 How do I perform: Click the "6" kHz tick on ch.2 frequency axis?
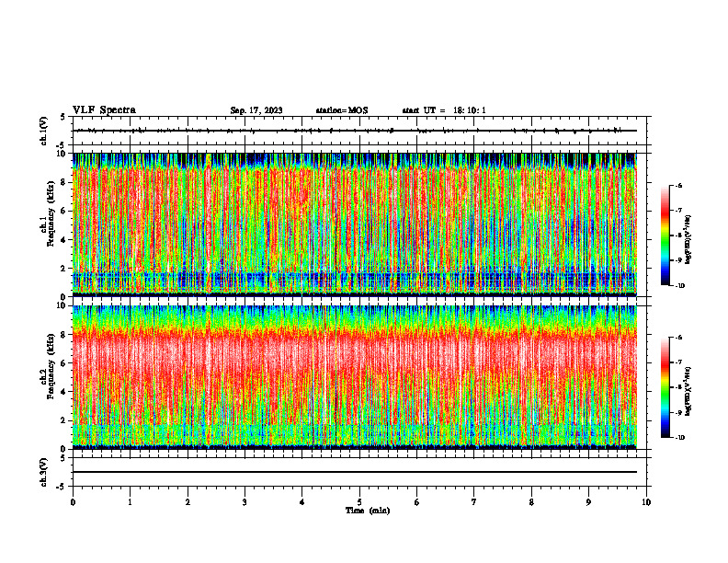[x=63, y=363]
